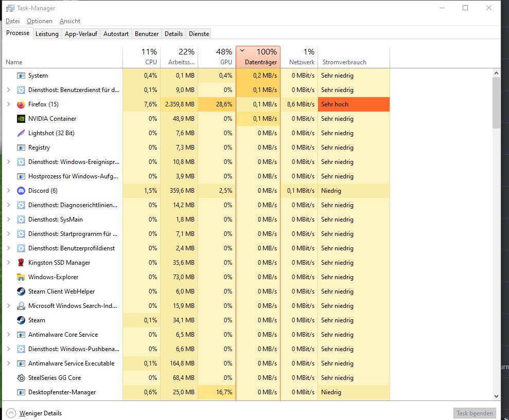Image resolution: width=509 pixels, height=420 pixels.
Task: Click the Diensthost: Diagnoserichtlinien gear icon
Action: click(x=21, y=205)
